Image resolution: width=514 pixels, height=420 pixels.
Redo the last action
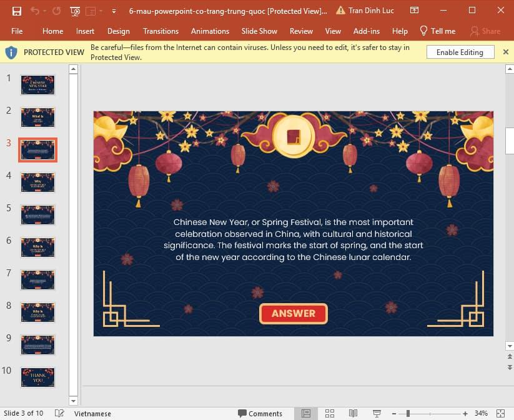pyautogui.click(x=57, y=11)
